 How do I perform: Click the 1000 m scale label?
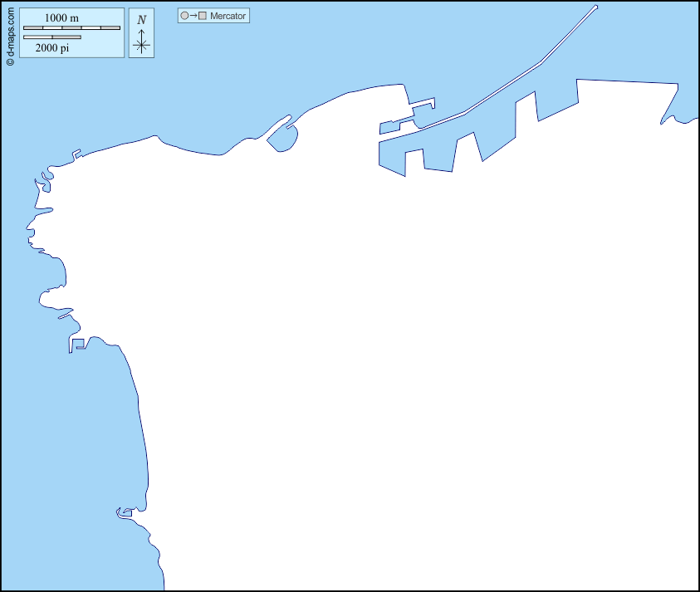coord(61,17)
